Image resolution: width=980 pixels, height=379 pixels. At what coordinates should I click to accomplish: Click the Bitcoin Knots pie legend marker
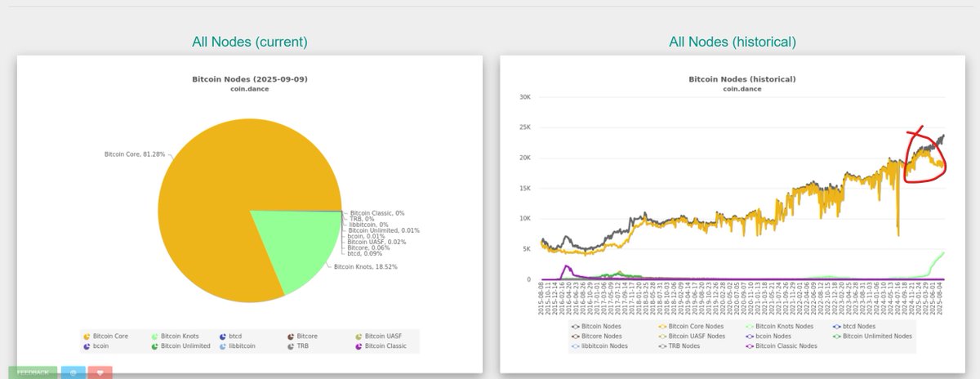tap(154, 336)
